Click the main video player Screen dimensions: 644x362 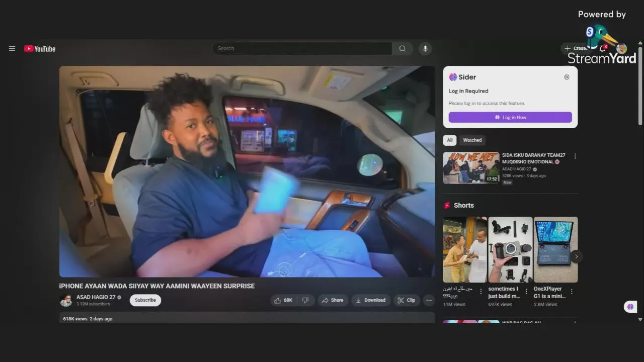click(x=247, y=171)
